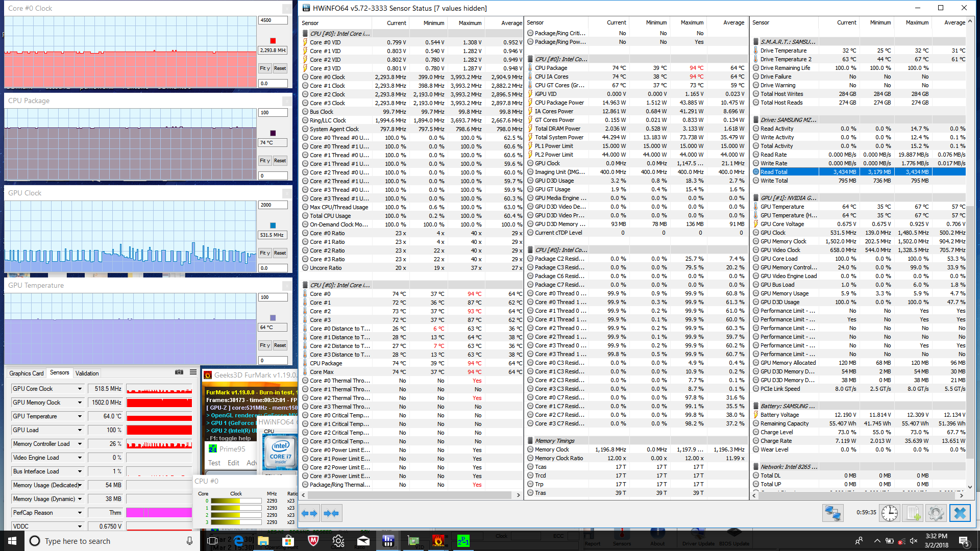Image resolution: width=980 pixels, height=551 pixels.
Task: Click Reset in Core #0 Clock graph
Action: point(280,68)
